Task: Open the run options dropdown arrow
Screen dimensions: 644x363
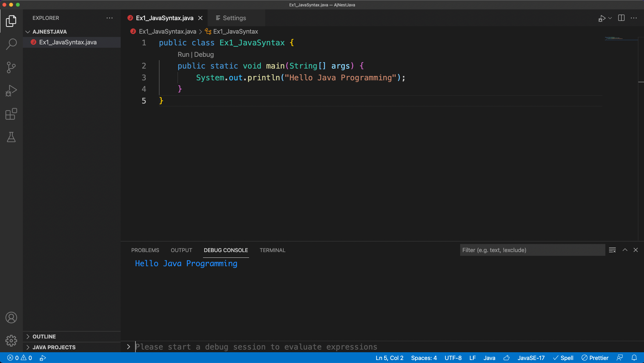Action: coord(610,18)
